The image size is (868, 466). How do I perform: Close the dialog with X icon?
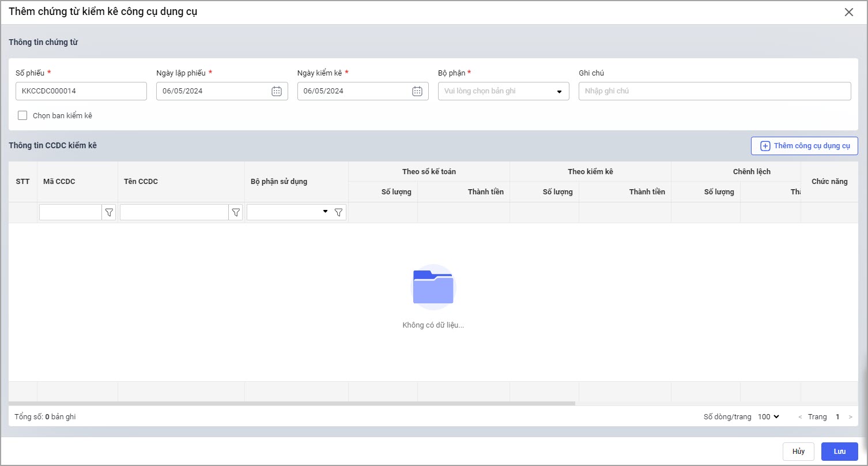tap(848, 12)
